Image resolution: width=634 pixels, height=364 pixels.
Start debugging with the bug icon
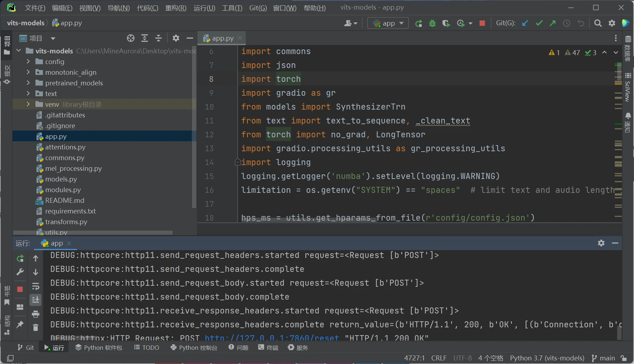point(432,23)
